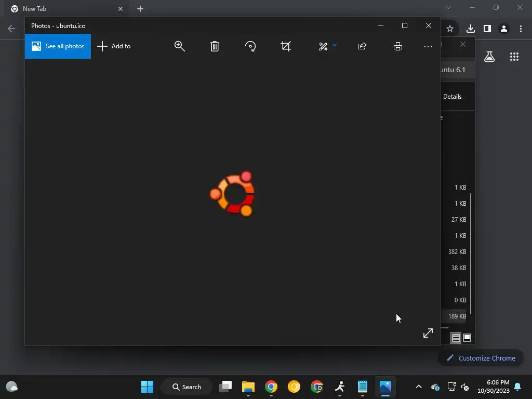Screen dimensions: 532x399
Task: Open Chrome downloads icon
Action: click(x=471, y=29)
